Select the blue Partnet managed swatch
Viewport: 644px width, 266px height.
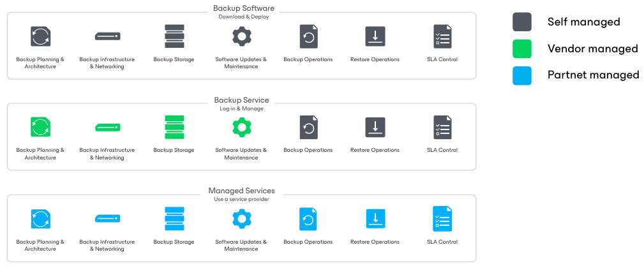click(522, 75)
